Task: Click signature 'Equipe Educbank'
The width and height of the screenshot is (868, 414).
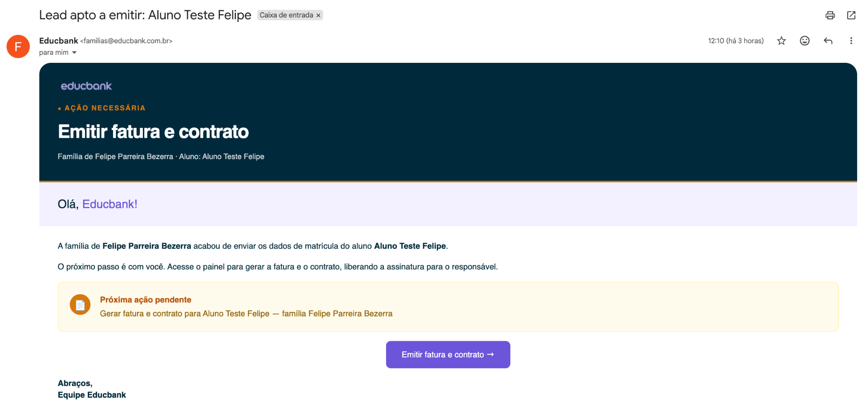Action: click(x=92, y=395)
